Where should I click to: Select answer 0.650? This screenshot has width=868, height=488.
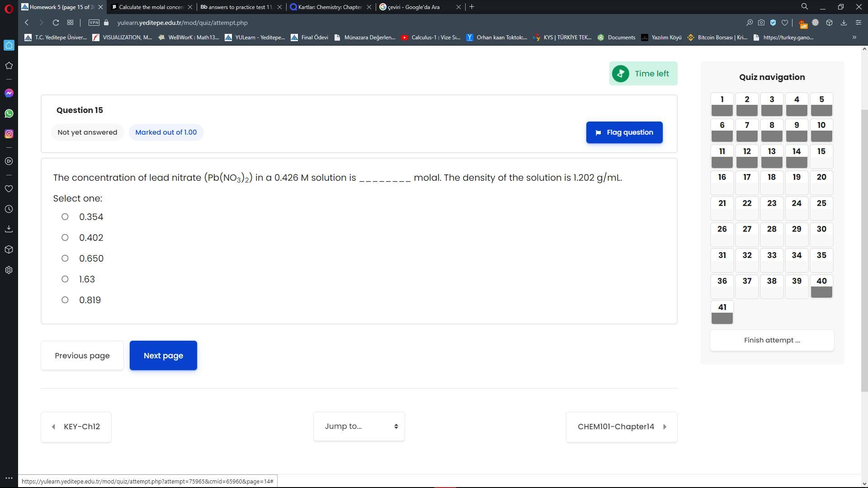[x=65, y=258]
